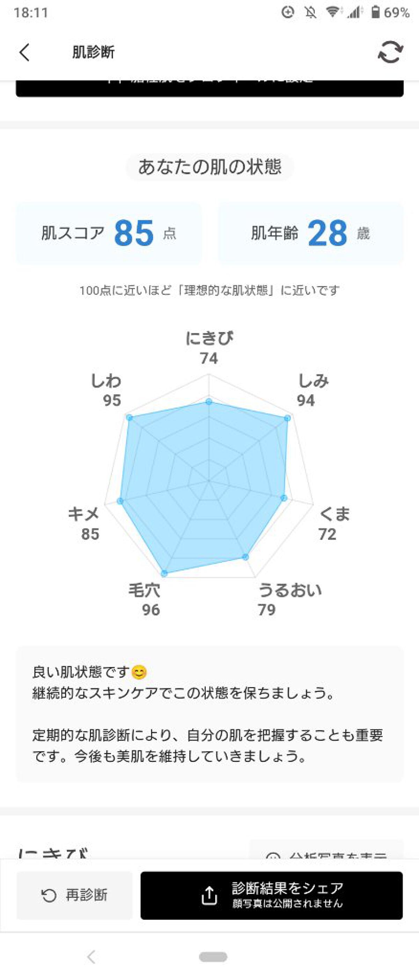The height and width of the screenshot is (980, 419).
Task: Tap the back arrow beside 肌診断
Action: (24, 52)
